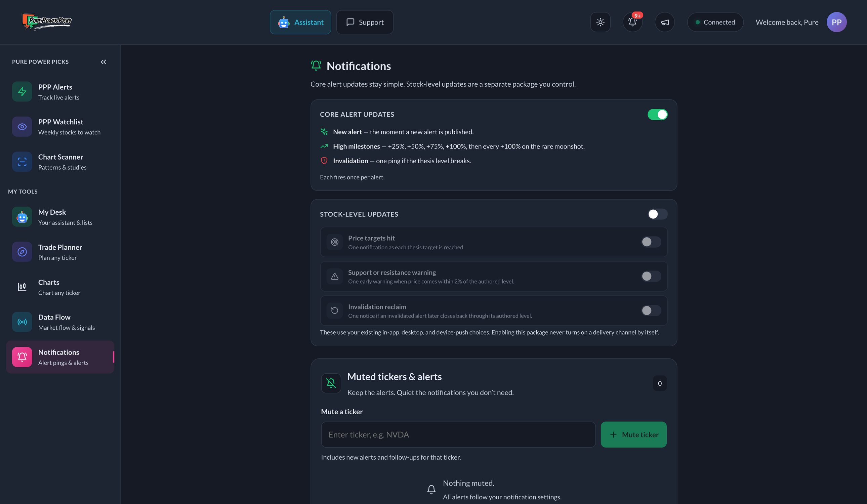Click 'Mute a ticker' label
The image size is (867, 504).
point(342,412)
